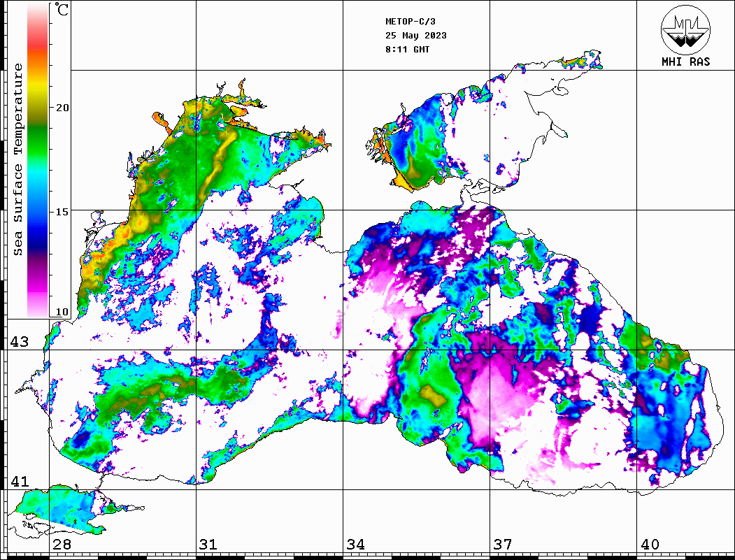735x560 pixels.
Task: Click the '20' value on the temperature legend
Action: [62, 108]
